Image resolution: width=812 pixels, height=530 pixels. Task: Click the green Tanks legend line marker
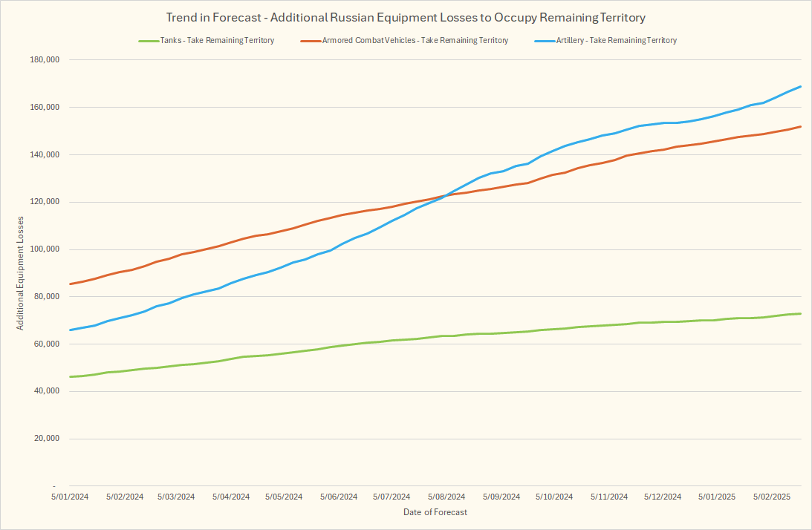click(148, 41)
